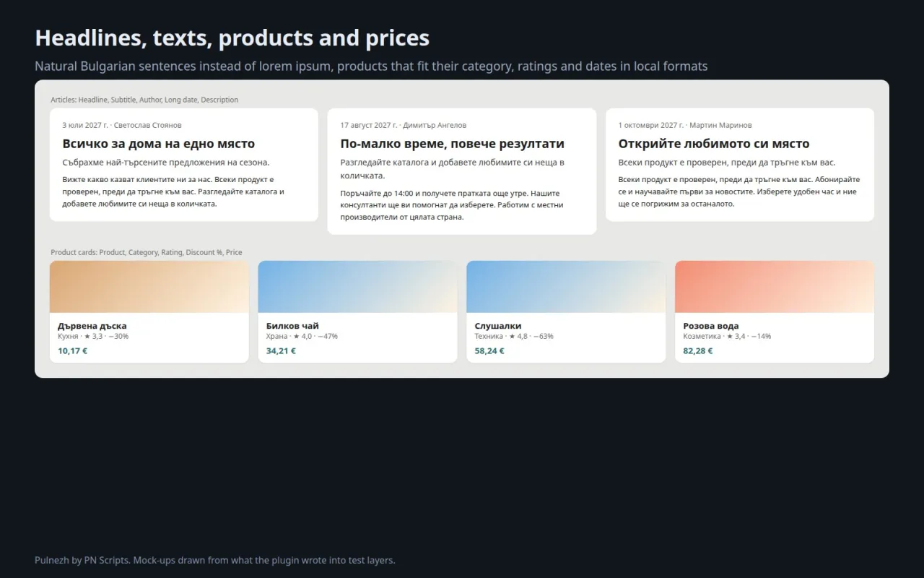This screenshot has height=578, width=924.
Task: Click the price 10,17 €
Action: (73, 351)
